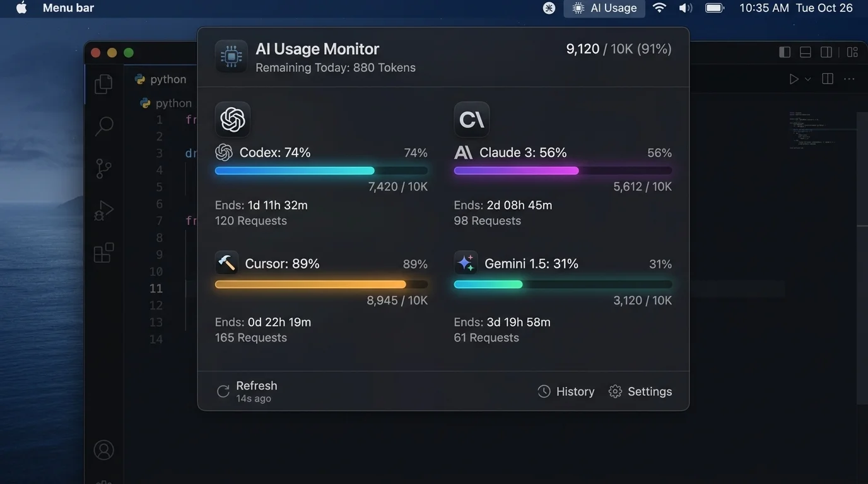Toggle the bottom panel layout icon

tap(806, 52)
